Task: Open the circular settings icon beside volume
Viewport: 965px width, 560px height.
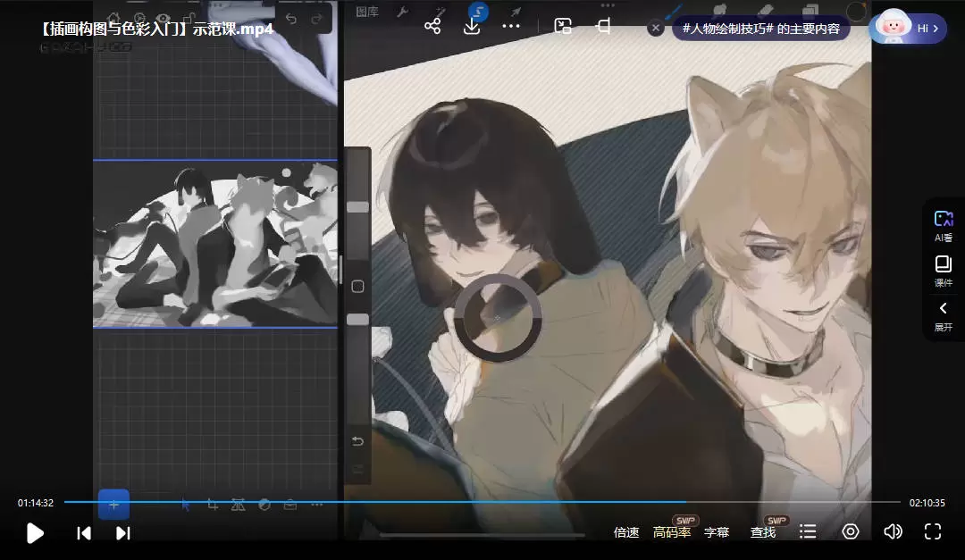Action: [851, 532]
